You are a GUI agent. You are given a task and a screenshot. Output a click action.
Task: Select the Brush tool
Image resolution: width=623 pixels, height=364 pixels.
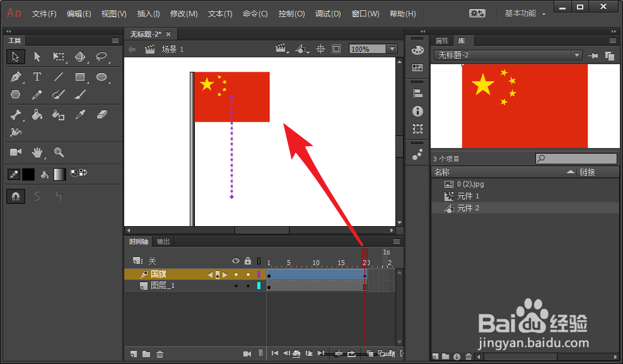tap(80, 94)
